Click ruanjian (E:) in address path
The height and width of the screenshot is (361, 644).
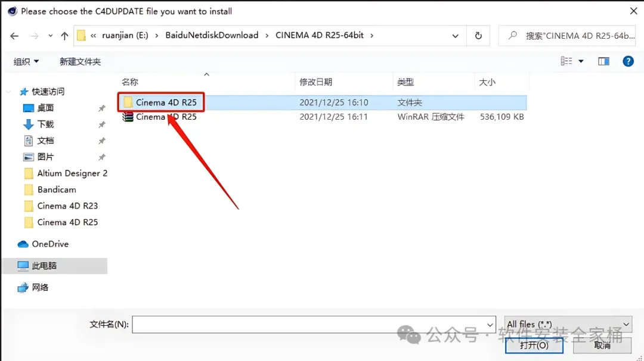tap(125, 35)
